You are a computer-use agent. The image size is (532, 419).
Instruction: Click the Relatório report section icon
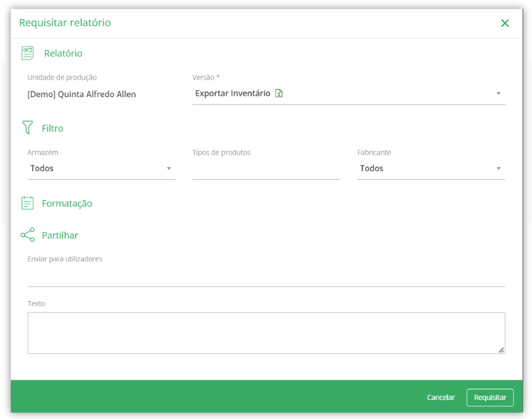pos(28,53)
